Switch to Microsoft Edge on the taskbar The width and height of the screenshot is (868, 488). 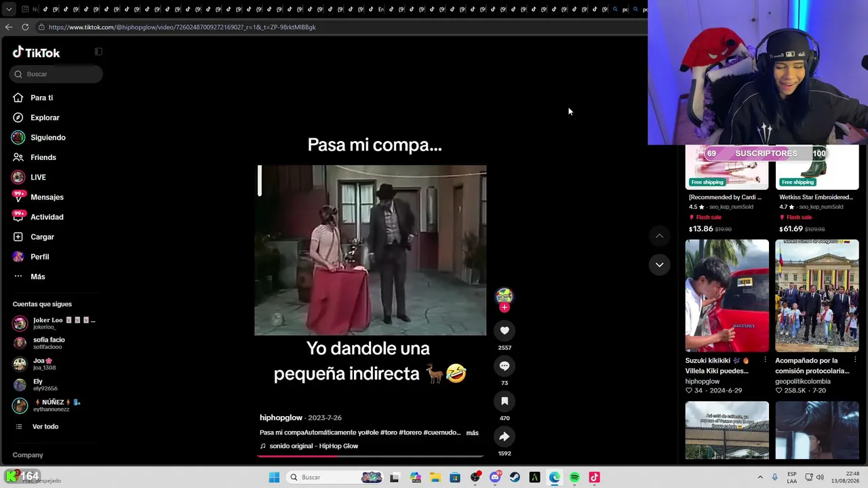pyautogui.click(x=555, y=477)
